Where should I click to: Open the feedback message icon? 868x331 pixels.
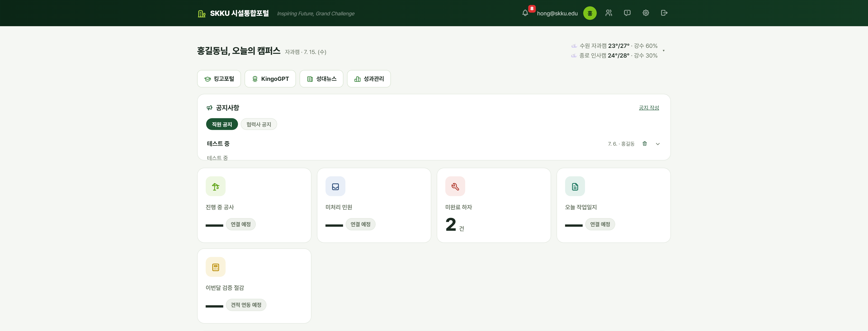(x=627, y=13)
